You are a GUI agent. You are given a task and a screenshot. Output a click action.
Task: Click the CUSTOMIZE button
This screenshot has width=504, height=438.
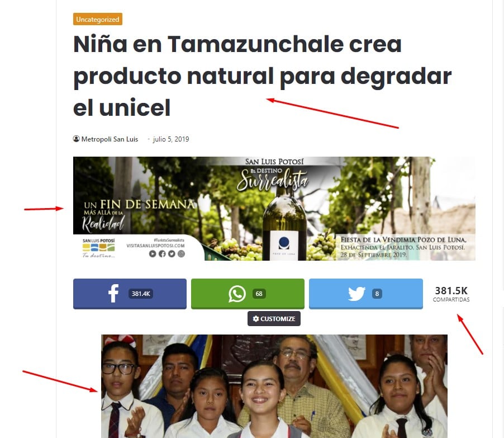pos(274,319)
